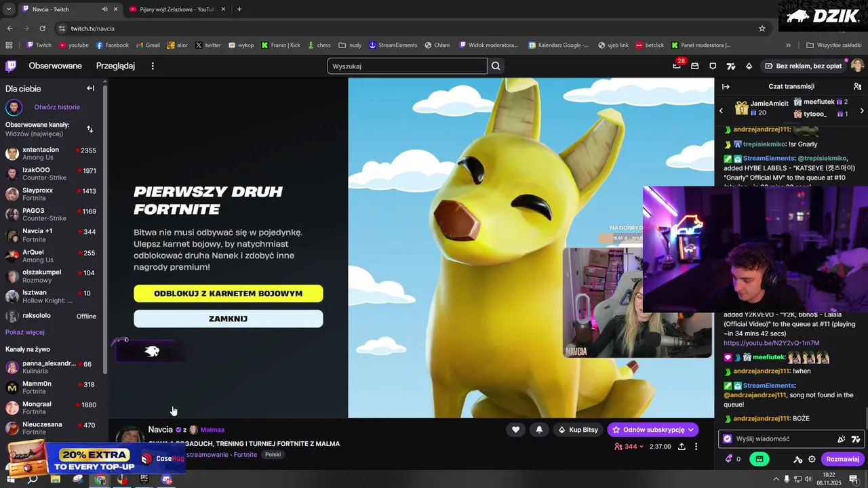The width and height of the screenshot is (868, 488).
Task: Click the search magnifier button
Action: point(496,66)
